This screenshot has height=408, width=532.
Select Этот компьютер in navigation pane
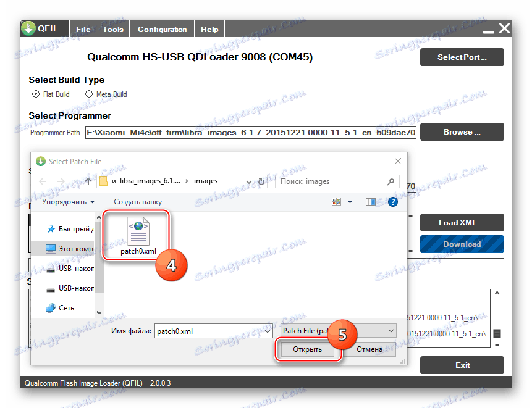(69, 249)
